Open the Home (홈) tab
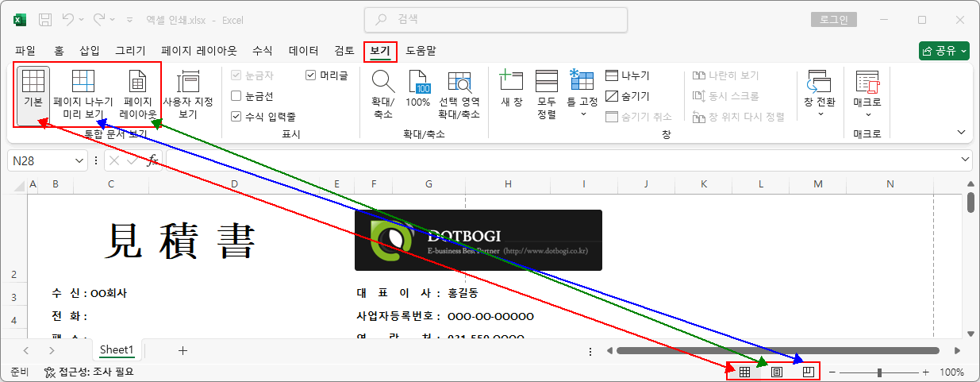980x382 pixels. (59, 51)
